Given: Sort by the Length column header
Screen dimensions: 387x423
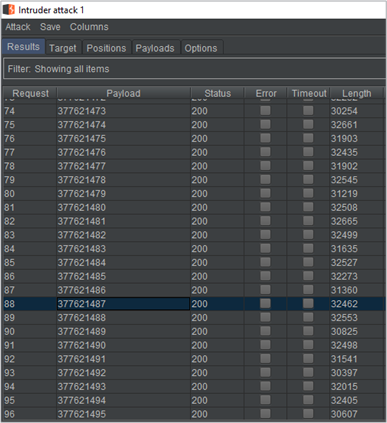Looking at the screenshot, I should tap(357, 93).
